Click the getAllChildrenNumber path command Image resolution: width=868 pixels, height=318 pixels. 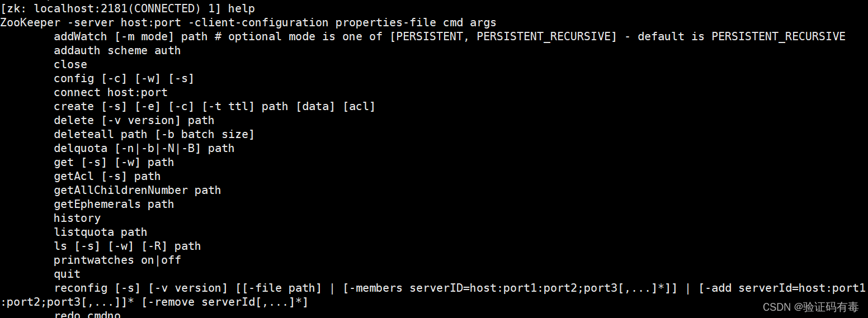pos(138,190)
